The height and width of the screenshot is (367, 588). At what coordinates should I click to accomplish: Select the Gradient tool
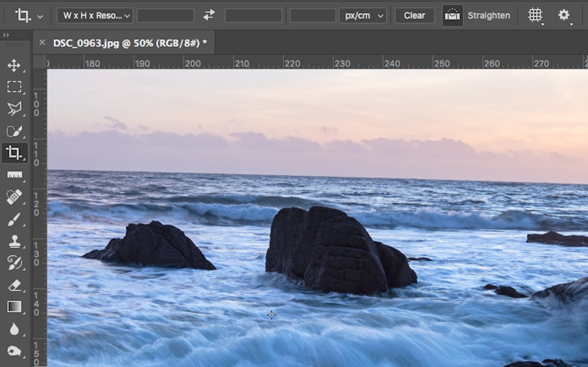pyautogui.click(x=15, y=306)
